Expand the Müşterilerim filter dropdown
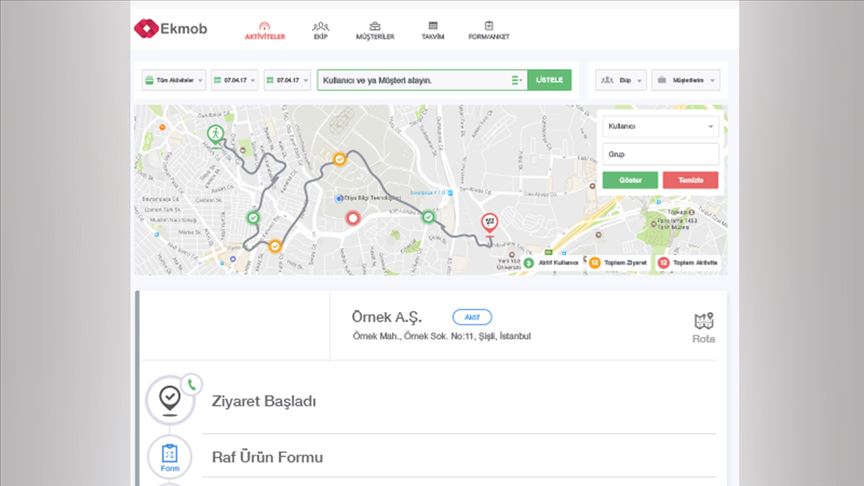 (x=685, y=80)
